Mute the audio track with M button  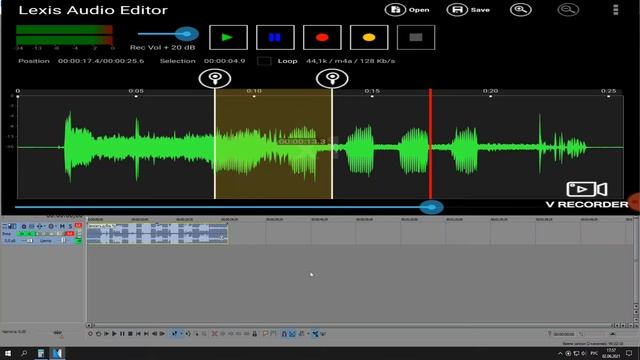coord(62,226)
